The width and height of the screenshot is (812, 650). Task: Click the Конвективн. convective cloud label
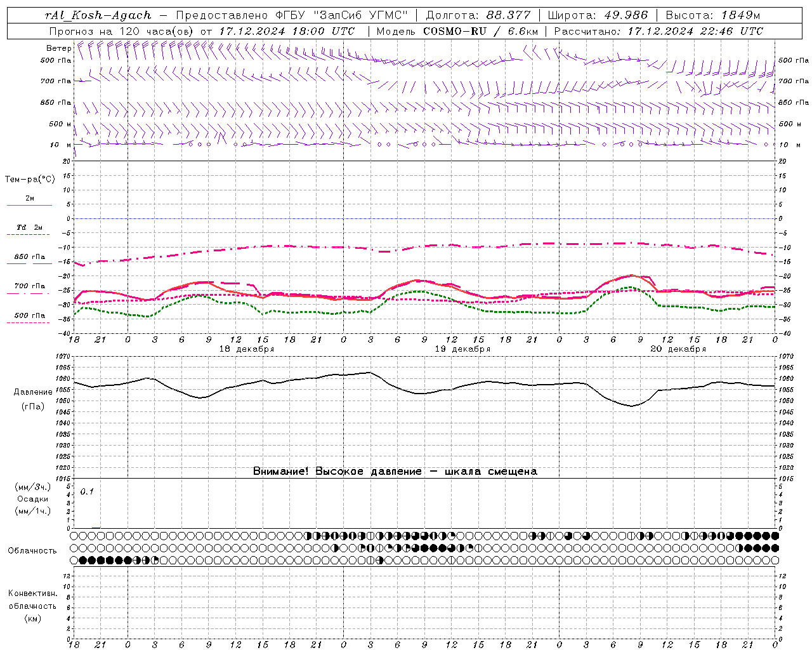[x=32, y=594]
